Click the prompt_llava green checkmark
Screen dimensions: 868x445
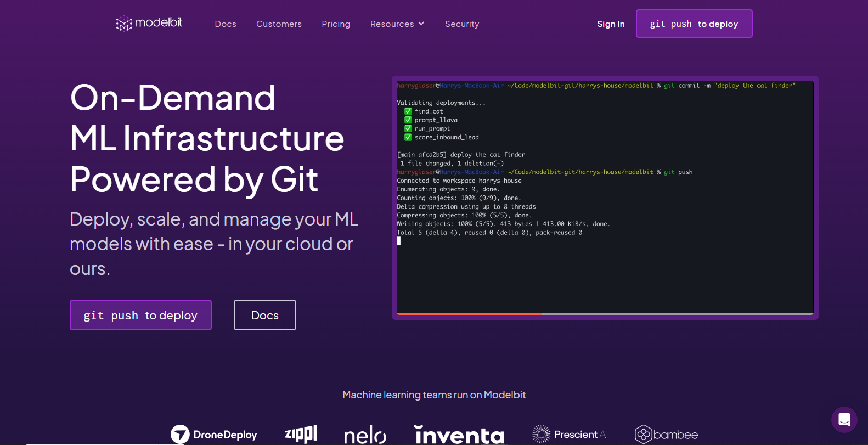(x=408, y=120)
